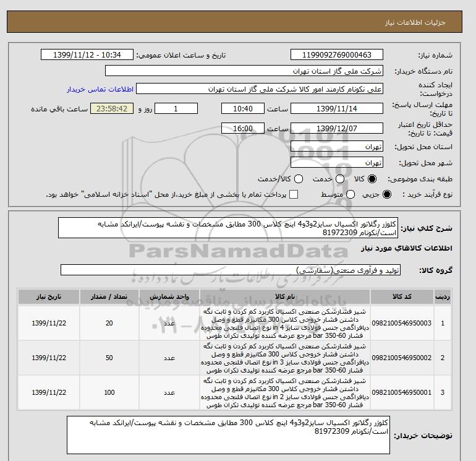Click the توضیحات خریدار label
Image resolution: width=476 pixels, height=461 pixels.
point(423,436)
